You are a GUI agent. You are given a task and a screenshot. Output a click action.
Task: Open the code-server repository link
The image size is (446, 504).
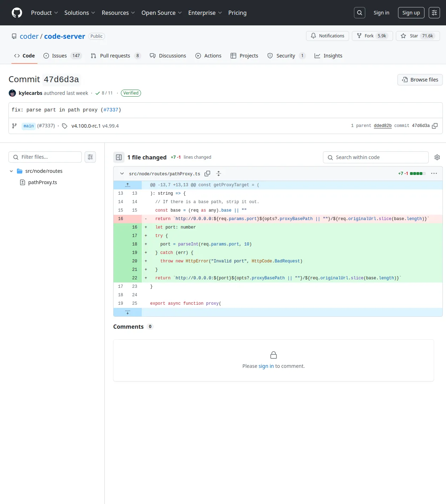coord(65,36)
